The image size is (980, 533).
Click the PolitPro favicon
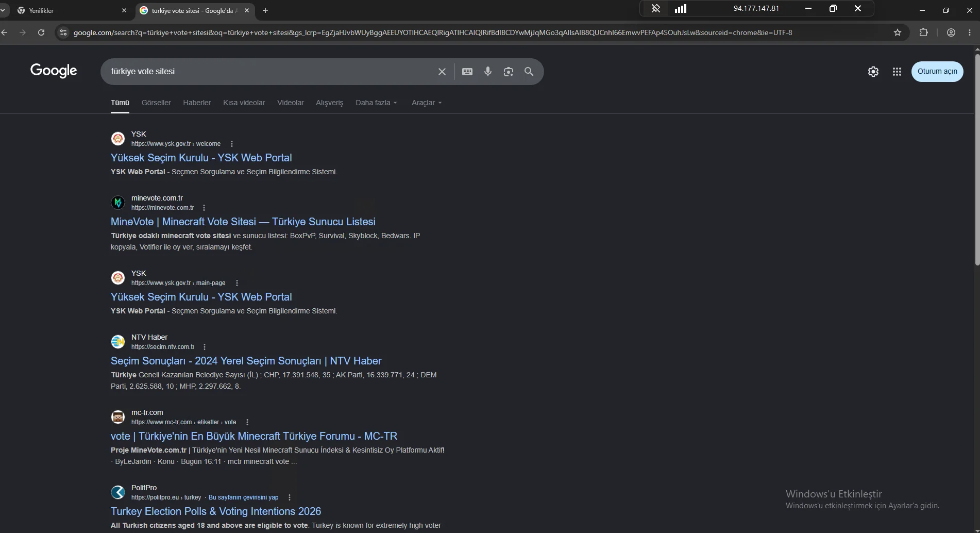pos(118,492)
